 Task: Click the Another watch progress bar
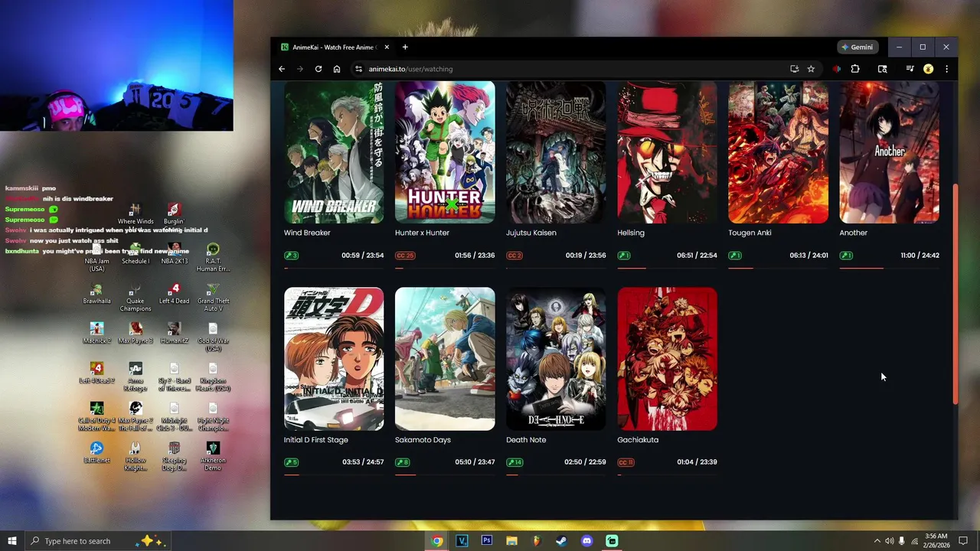pos(890,268)
